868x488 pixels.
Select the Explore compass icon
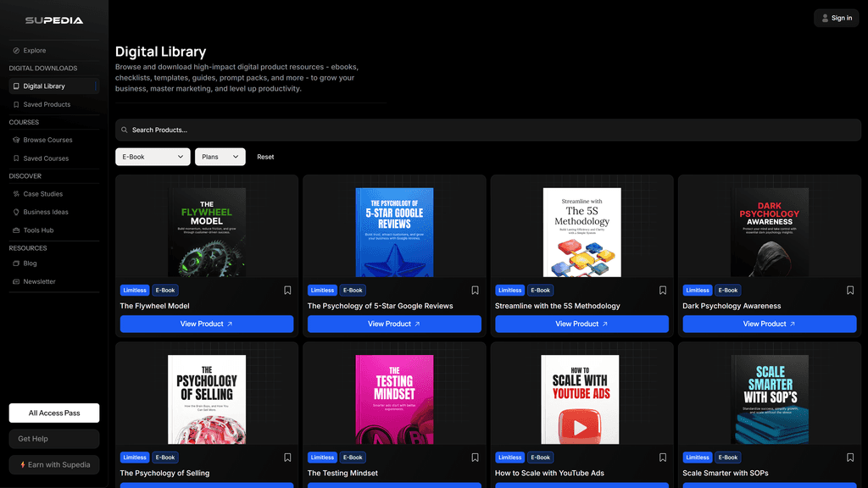pyautogui.click(x=16, y=50)
